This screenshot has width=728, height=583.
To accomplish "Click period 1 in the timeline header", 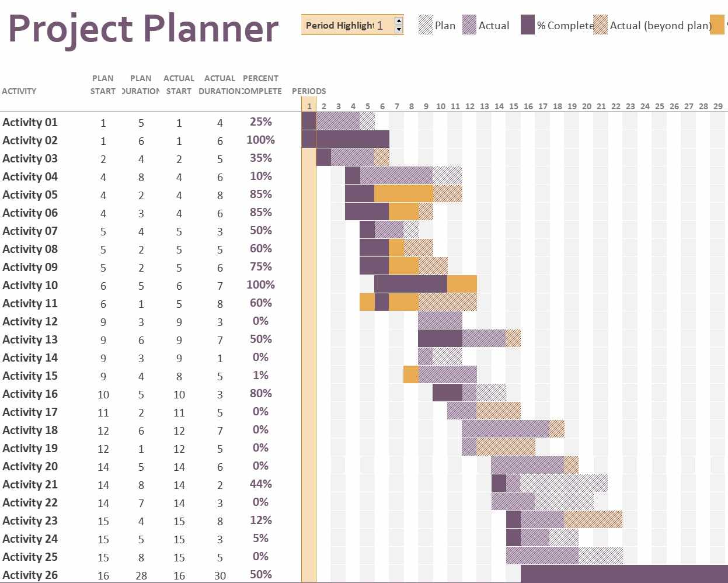I will [309, 106].
